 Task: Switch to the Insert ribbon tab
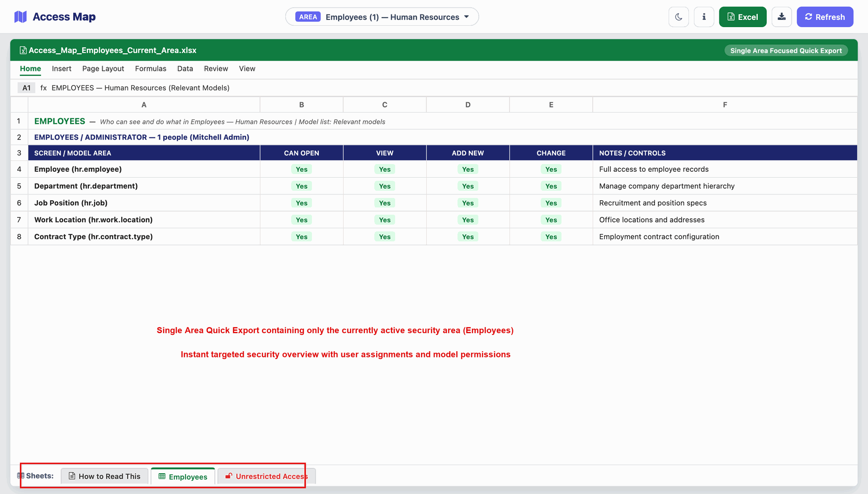click(x=61, y=69)
